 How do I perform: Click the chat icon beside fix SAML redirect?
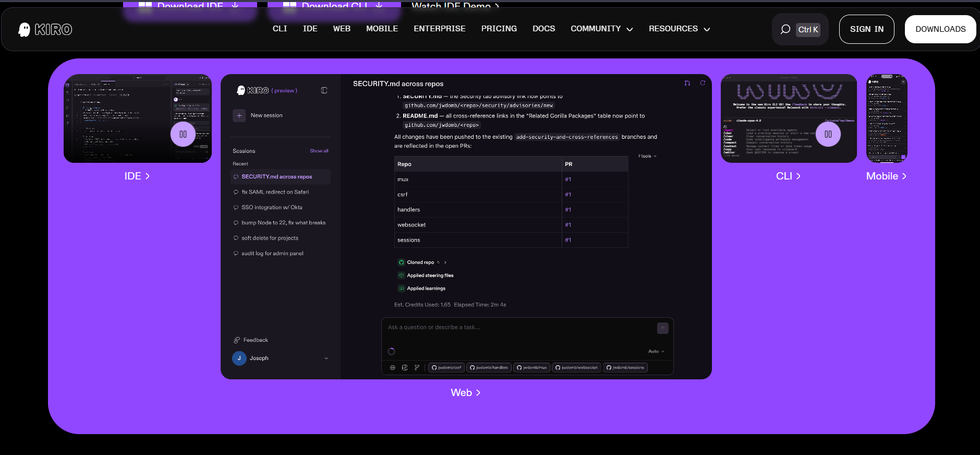point(236,192)
